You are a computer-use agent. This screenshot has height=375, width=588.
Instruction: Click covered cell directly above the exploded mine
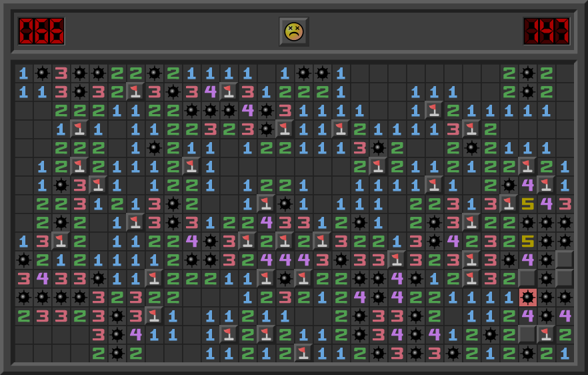tap(528, 278)
